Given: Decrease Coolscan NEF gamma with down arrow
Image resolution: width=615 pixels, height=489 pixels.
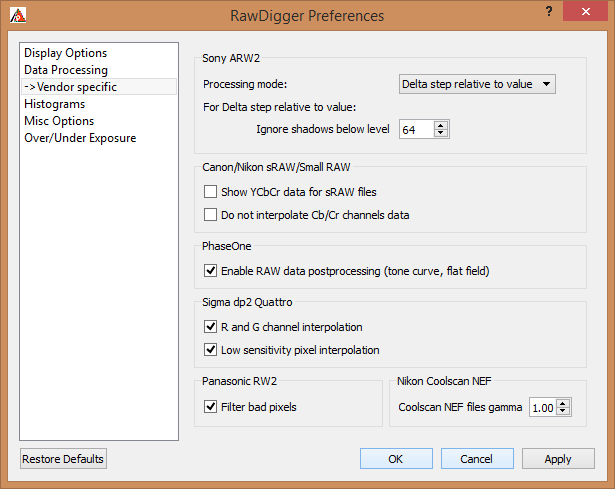Looking at the screenshot, I should (x=563, y=411).
